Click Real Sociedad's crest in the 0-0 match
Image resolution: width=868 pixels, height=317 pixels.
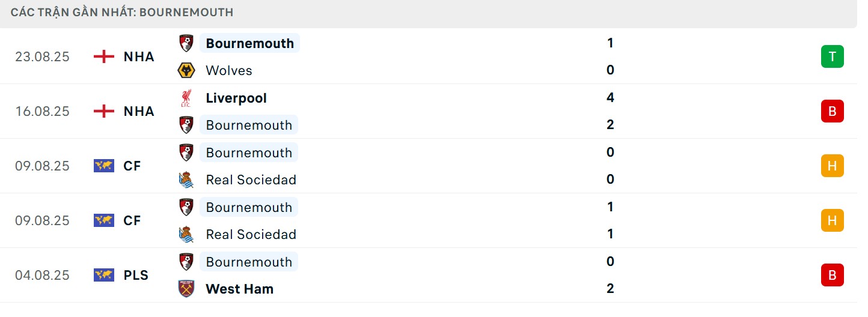click(x=186, y=180)
